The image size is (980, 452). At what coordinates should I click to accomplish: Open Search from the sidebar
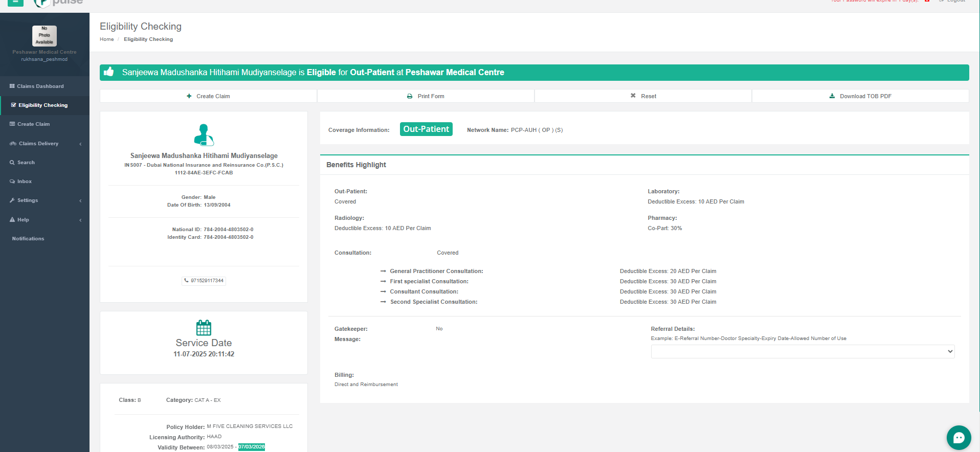(26, 163)
